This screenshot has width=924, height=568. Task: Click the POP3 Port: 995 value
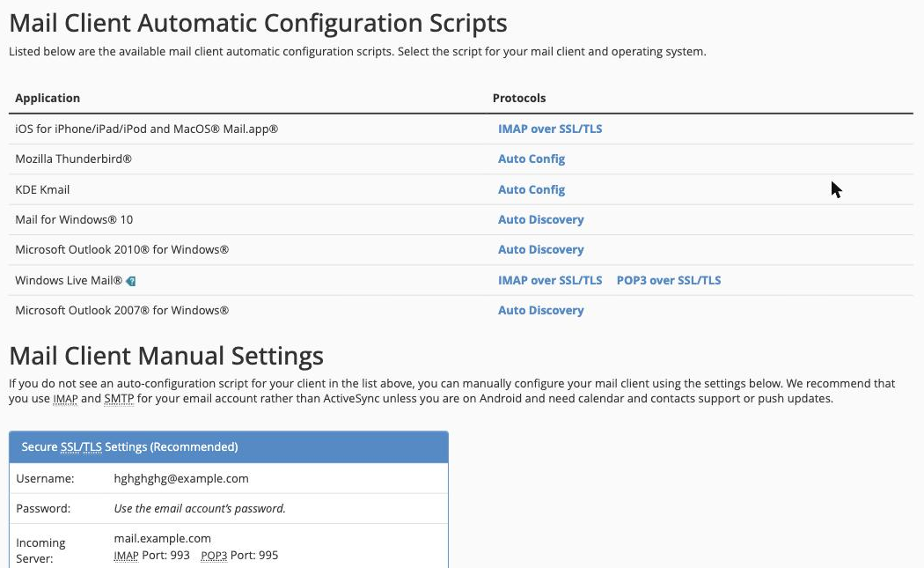pos(239,556)
